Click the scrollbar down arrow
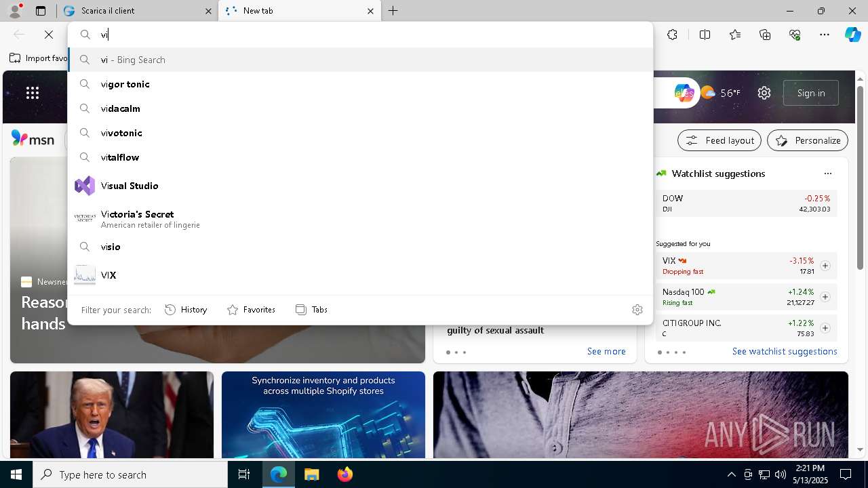The image size is (868, 488). click(x=861, y=450)
